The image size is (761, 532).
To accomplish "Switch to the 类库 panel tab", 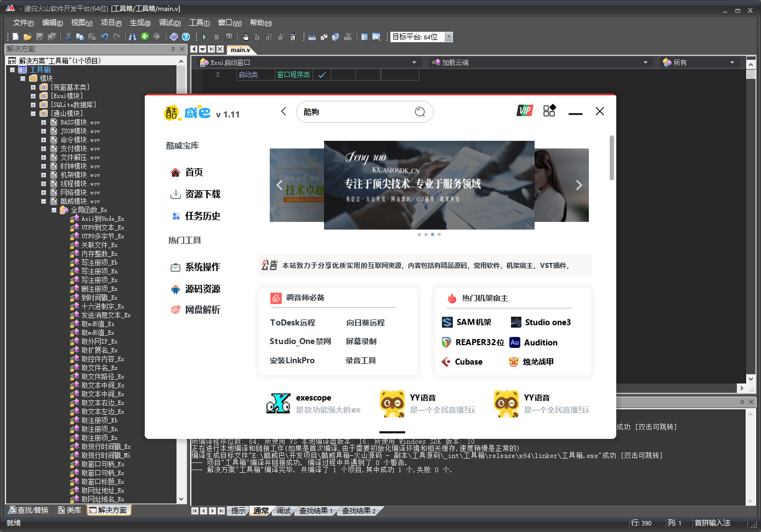I will [x=70, y=510].
